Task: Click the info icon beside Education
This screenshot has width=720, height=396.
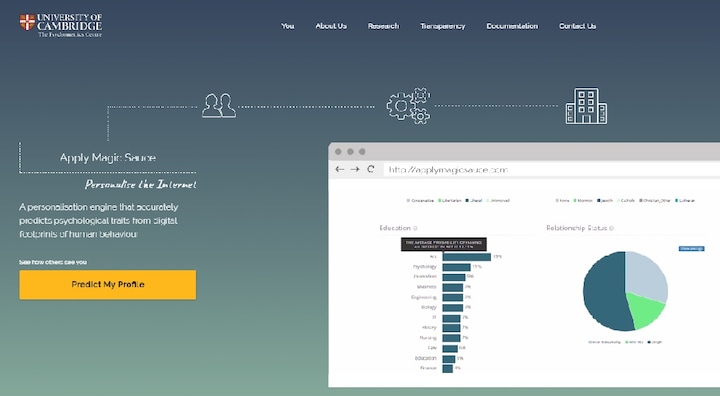Action: [x=415, y=228]
